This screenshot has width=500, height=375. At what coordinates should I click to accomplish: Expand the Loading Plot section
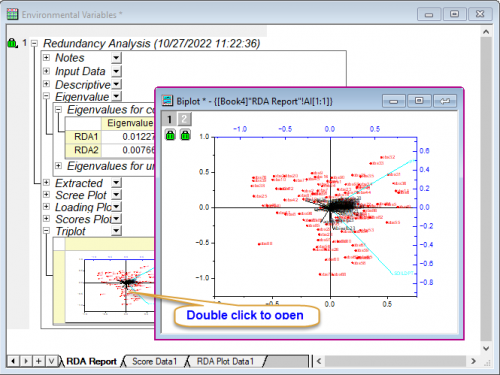46,206
